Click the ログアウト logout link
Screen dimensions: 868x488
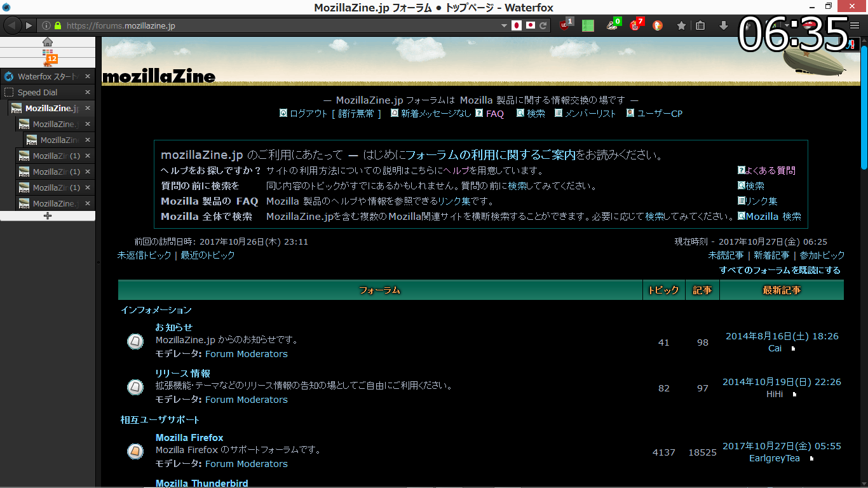coord(308,114)
